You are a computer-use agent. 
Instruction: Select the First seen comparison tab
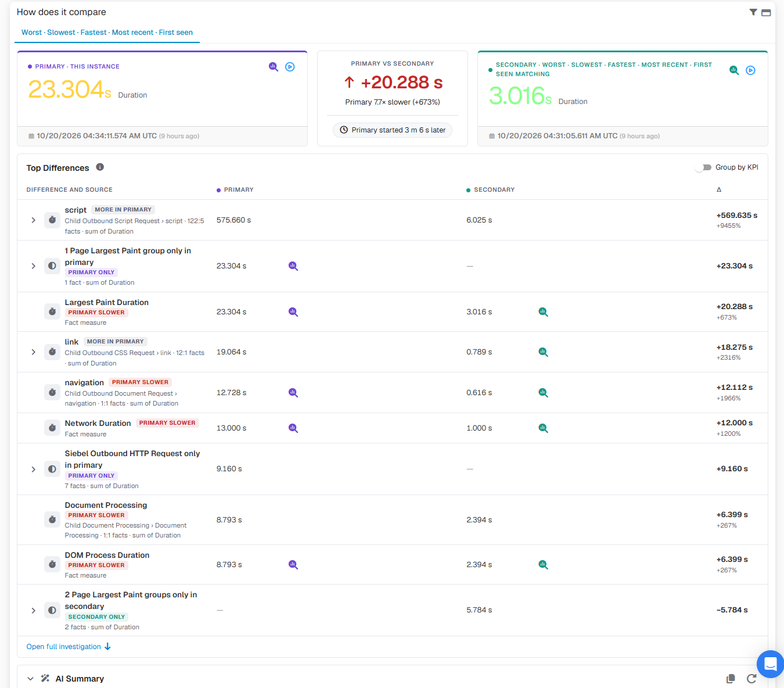pyautogui.click(x=176, y=33)
